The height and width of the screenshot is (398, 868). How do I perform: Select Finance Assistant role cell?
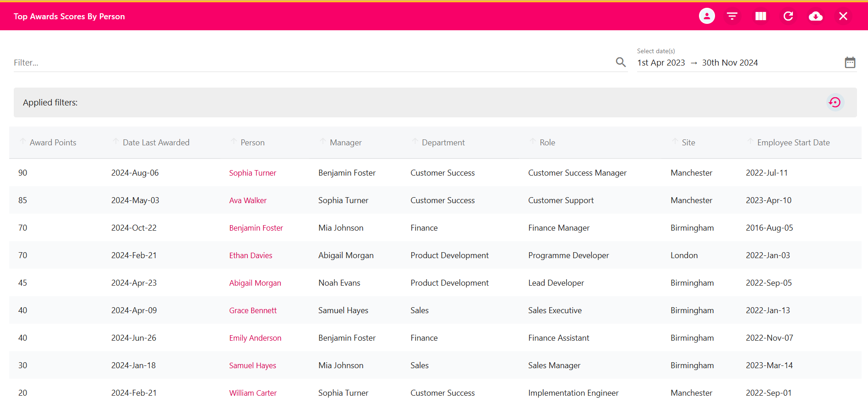click(x=558, y=338)
